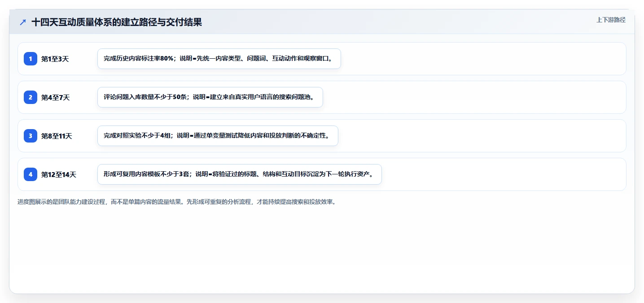Click the 完成对照实验不少于4组 description box
Image resolution: width=644 pixels, height=303 pixels.
point(218,136)
